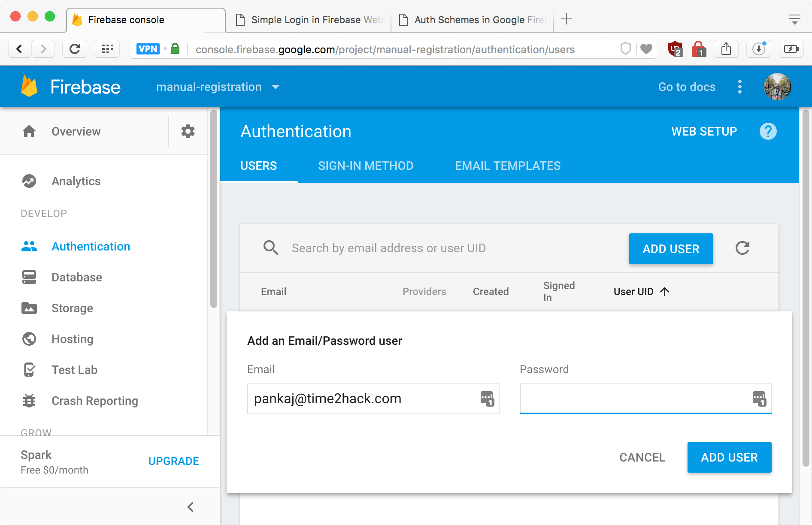This screenshot has width=812, height=525.
Task: Open Storage in the sidebar
Action: click(x=72, y=308)
